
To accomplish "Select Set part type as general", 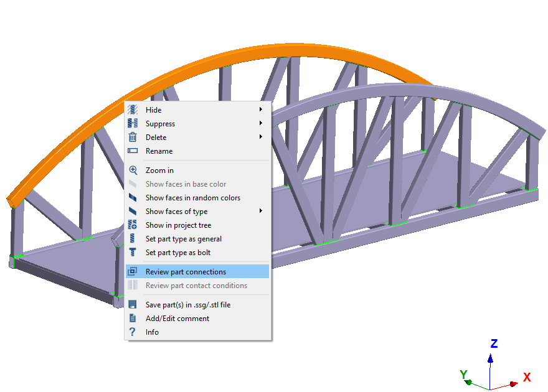I will [x=183, y=239].
